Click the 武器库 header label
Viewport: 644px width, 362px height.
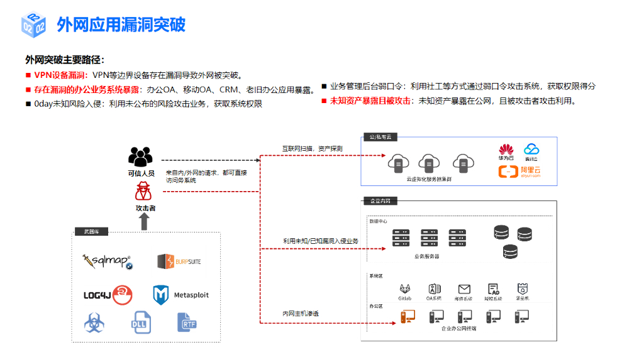tap(93, 232)
